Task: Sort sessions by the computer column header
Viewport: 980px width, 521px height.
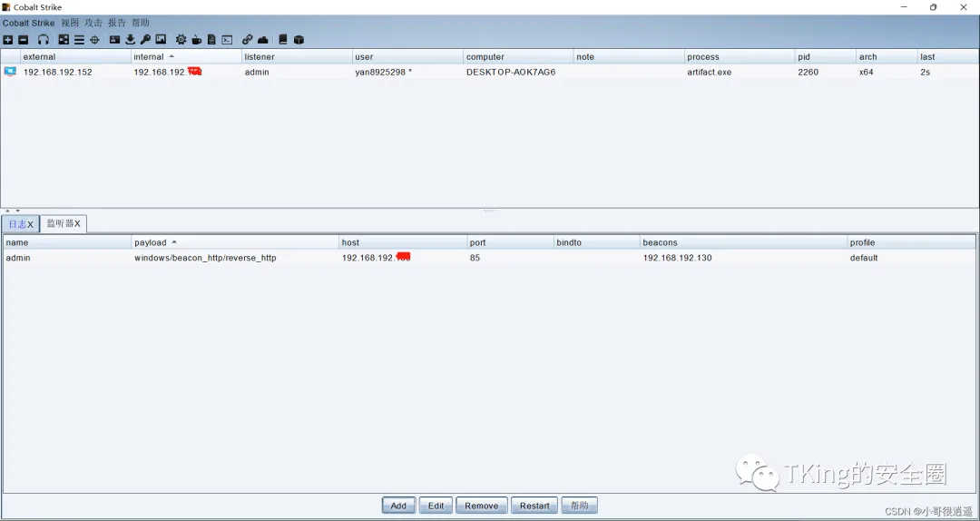Action: click(x=518, y=57)
